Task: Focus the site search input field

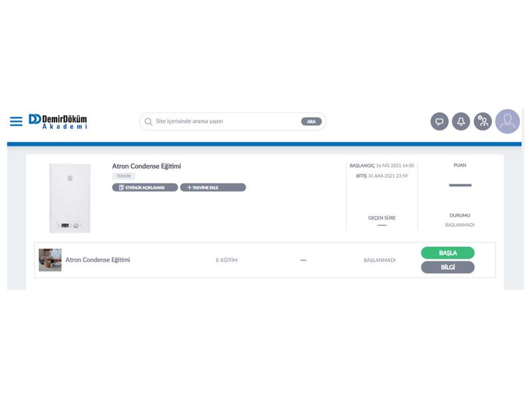Action: pos(223,122)
